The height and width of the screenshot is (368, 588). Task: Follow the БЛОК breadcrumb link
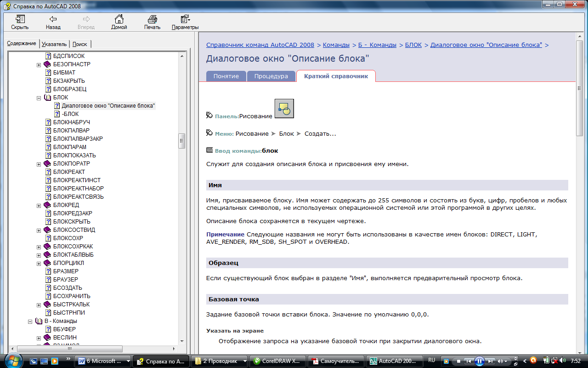[x=413, y=45]
